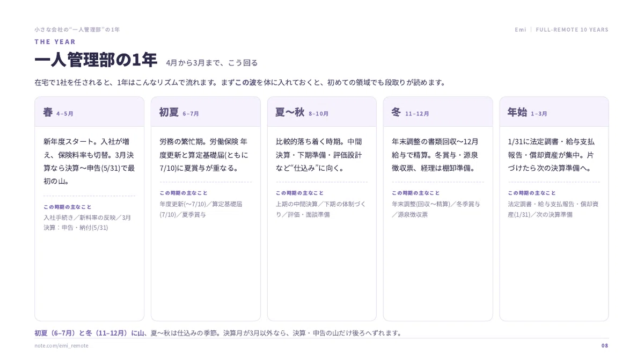The width and height of the screenshot is (644, 362).
Task: Click header text 小さな会社の"一人管理部"の1年
Action: [77, 30]
